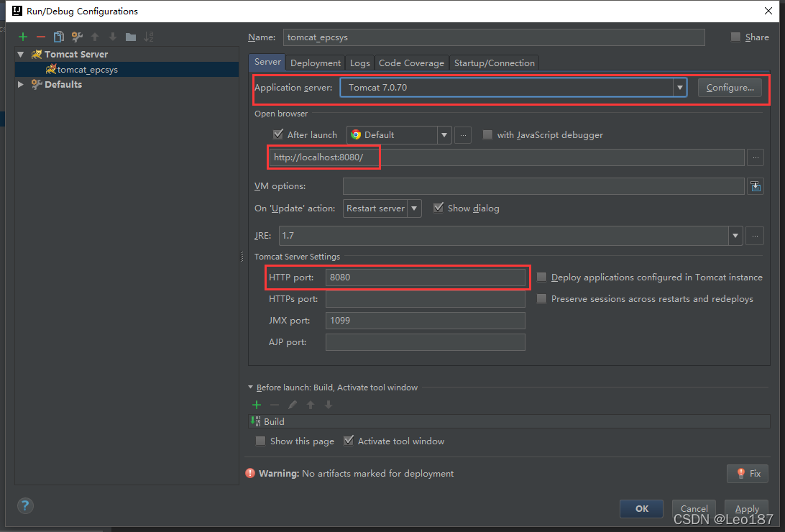Open Restart server update action dropdown
Viewport: 785px width, 532px height.
pyautogui.click(x=414, y=208)
